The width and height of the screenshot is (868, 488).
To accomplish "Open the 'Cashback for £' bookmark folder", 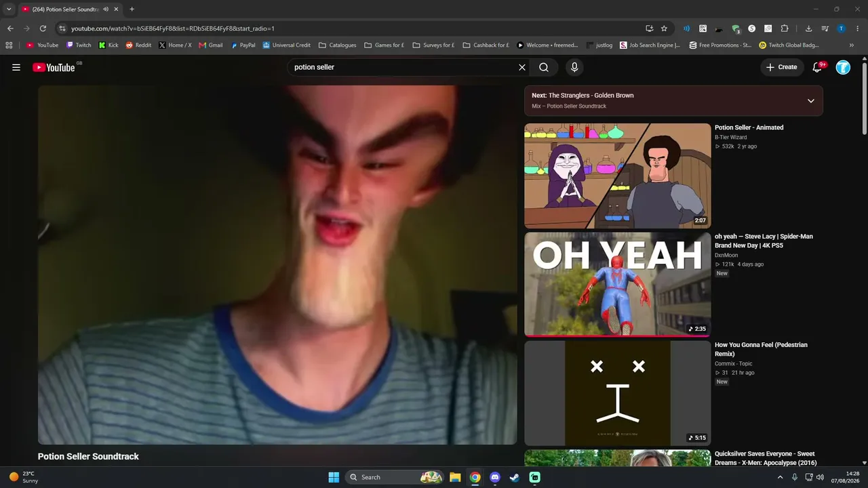I will click(x=486, y=45).
